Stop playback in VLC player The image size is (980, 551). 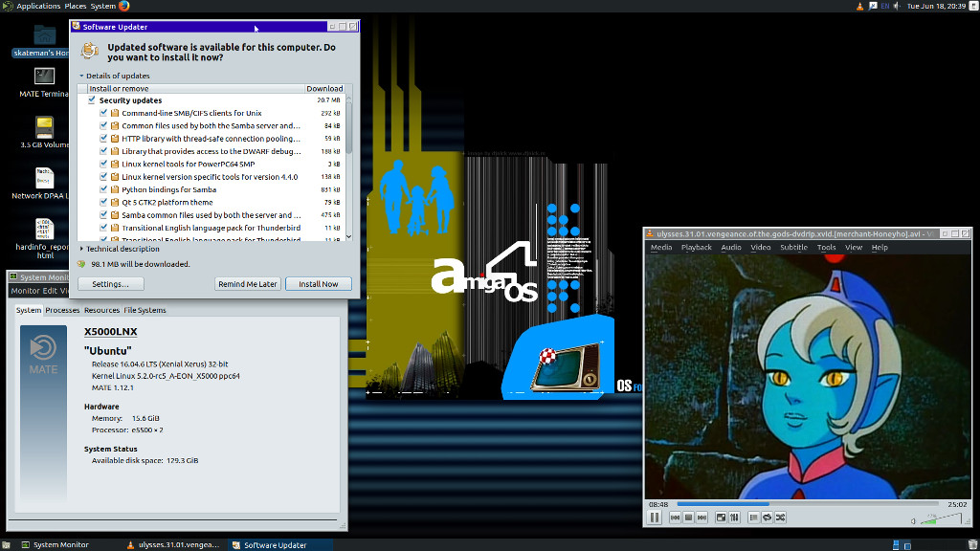689,518
